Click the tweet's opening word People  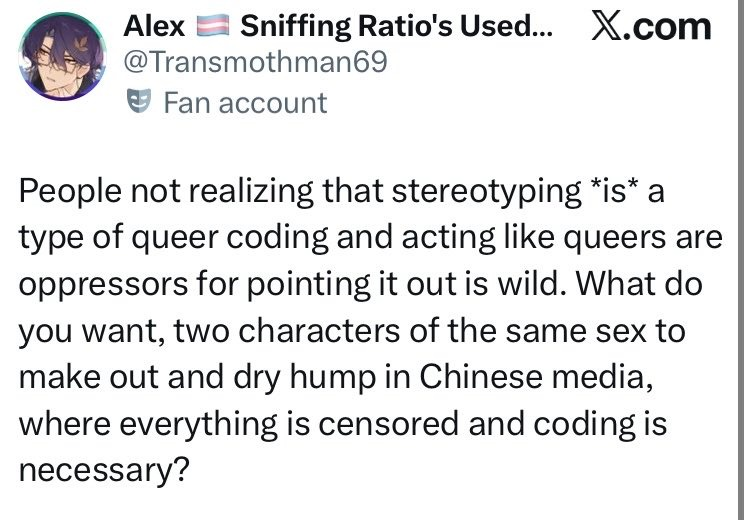70,192
